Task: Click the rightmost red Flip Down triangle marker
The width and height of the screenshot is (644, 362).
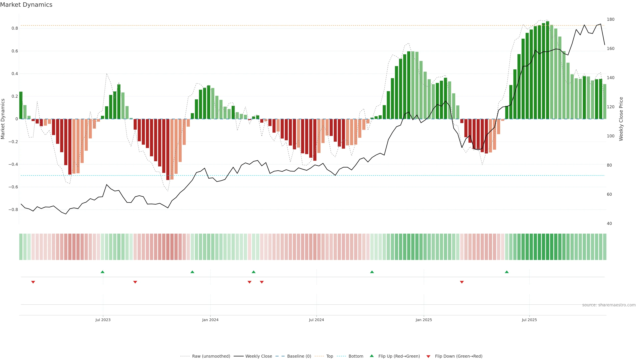Action: coord(462,282)
